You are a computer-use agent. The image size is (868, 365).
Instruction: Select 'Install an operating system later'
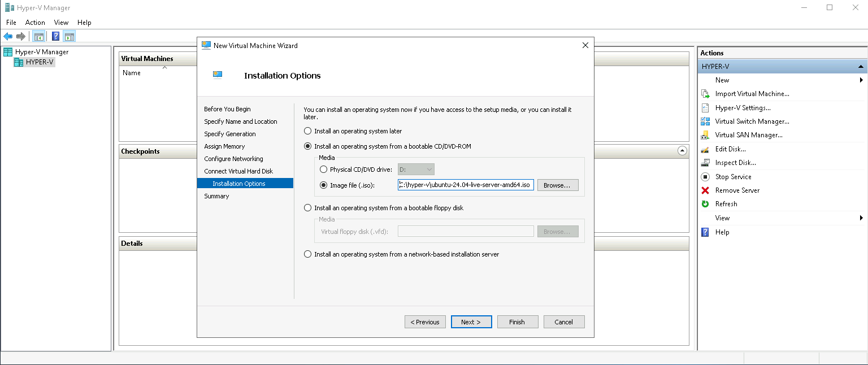(308, 131)
